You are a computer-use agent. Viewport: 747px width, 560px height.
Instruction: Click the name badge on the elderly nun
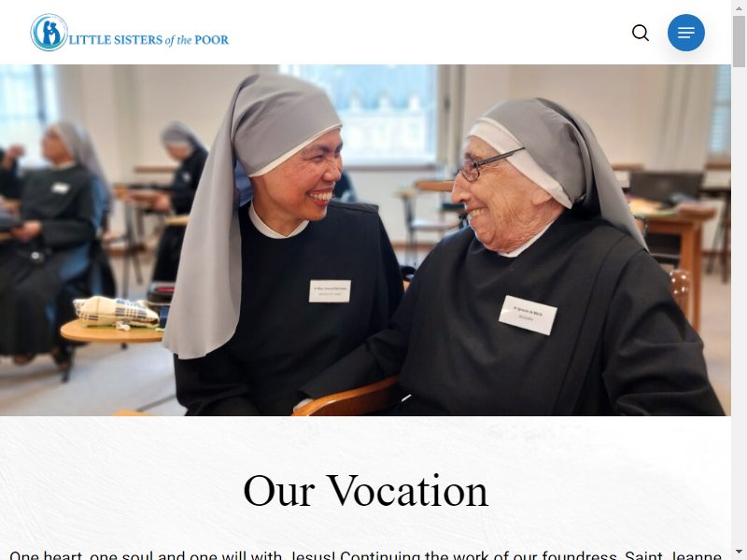point(528,315)
